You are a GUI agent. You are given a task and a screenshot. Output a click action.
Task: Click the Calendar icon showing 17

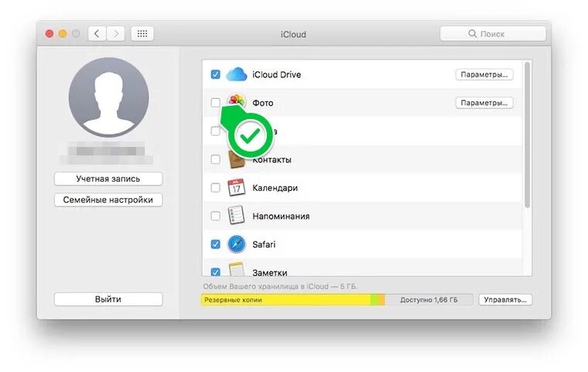click(x=236, y=187)
